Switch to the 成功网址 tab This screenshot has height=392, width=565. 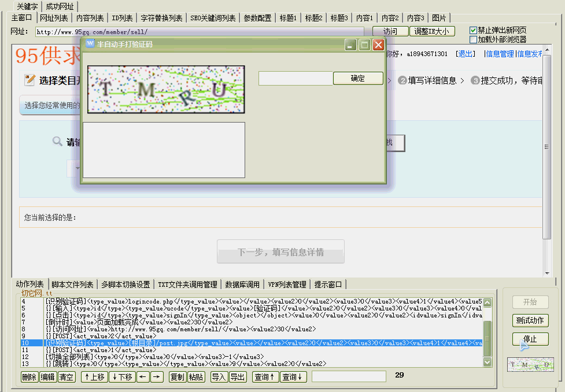coord(60,6)
